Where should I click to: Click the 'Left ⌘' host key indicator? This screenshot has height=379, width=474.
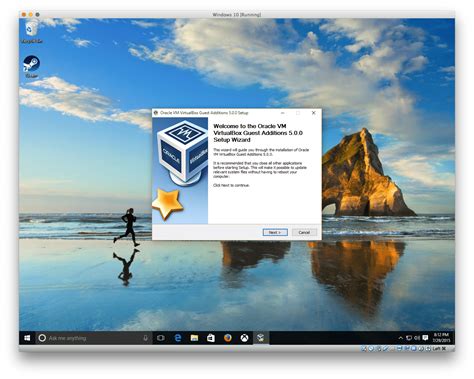tap(439, 349)
